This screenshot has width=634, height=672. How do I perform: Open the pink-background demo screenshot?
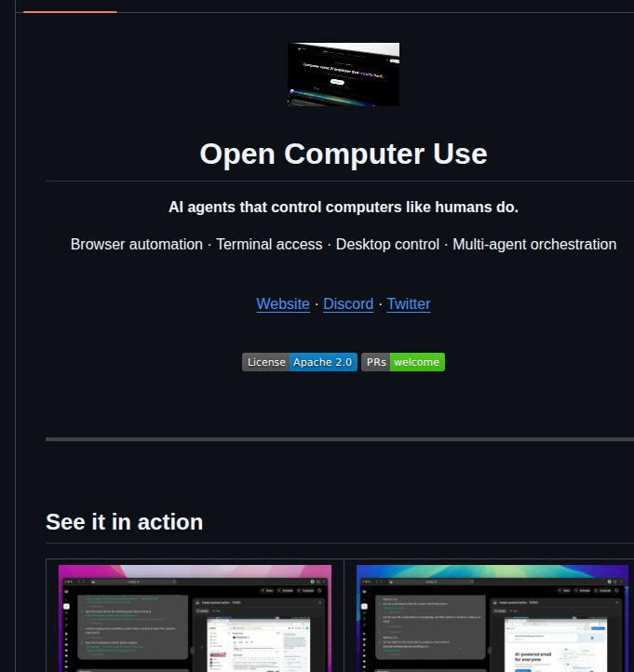(x=196, y=618)
